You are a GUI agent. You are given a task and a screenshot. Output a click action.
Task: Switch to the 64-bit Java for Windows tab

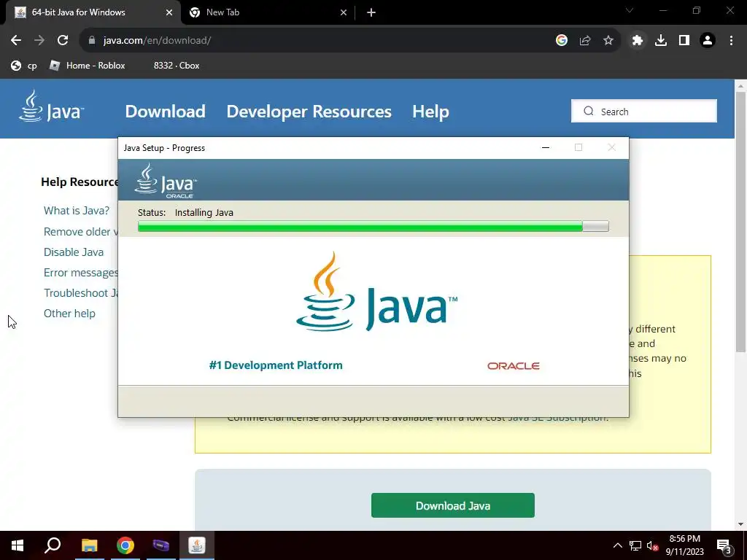(93, 13)
